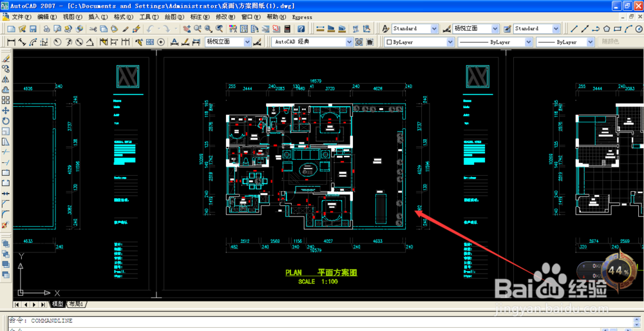Open Plot Preview from the toolbar

click(x=57, y=29)
